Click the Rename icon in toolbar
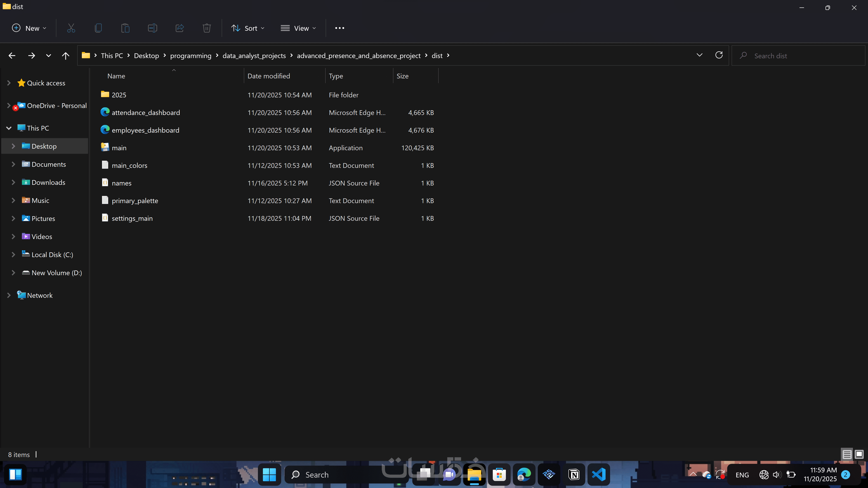 pyautogui.click(x=152, y=28)
